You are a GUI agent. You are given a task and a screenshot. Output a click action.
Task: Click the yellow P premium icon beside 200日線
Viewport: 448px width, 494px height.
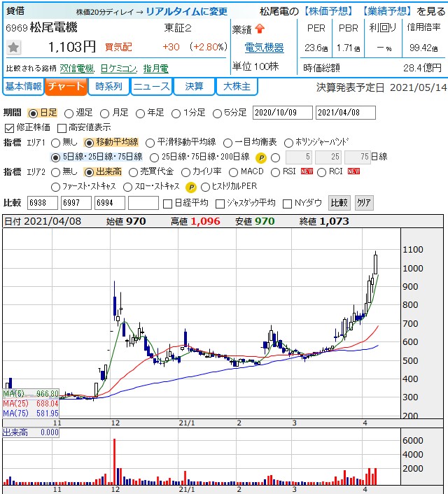[x=261, y=157]
